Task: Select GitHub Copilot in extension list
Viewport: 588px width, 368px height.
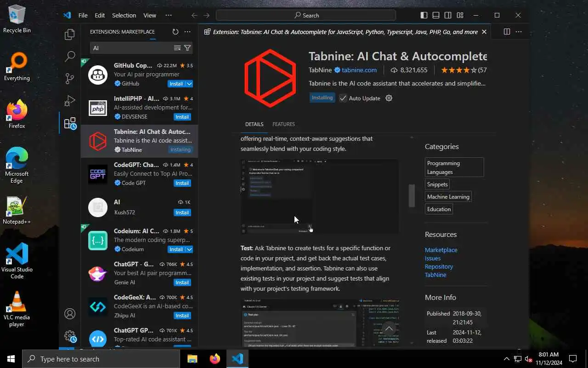Action: pos(140,75)
